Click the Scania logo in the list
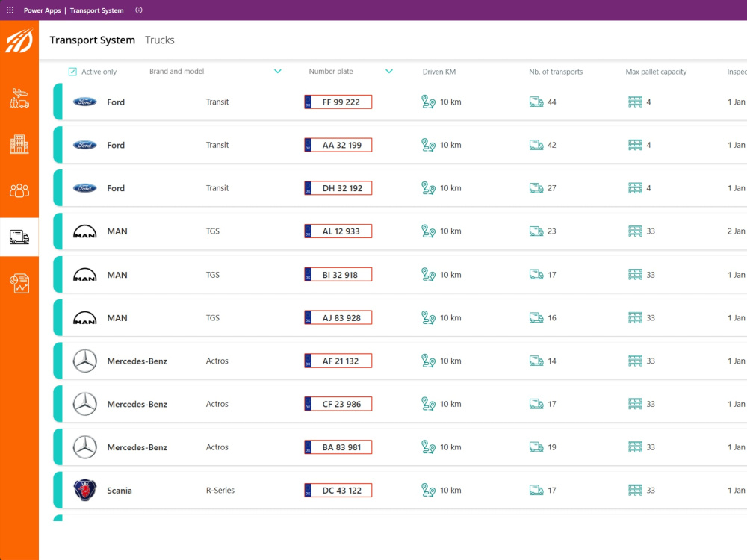This screenshot has width=747, height=560. [x=85, y=490]
